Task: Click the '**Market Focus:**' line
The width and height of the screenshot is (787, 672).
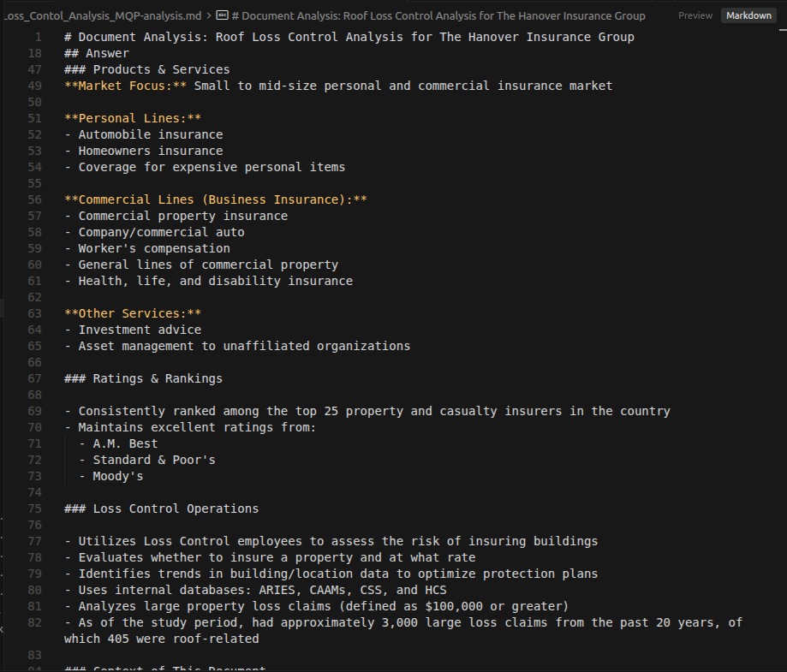Action: point(338,86)
